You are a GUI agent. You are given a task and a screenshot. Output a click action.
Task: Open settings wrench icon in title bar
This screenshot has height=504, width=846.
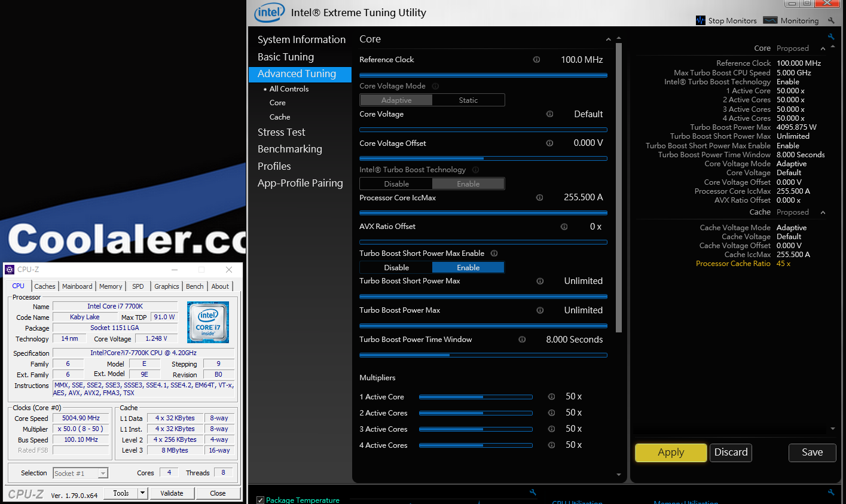pos(831,20)
